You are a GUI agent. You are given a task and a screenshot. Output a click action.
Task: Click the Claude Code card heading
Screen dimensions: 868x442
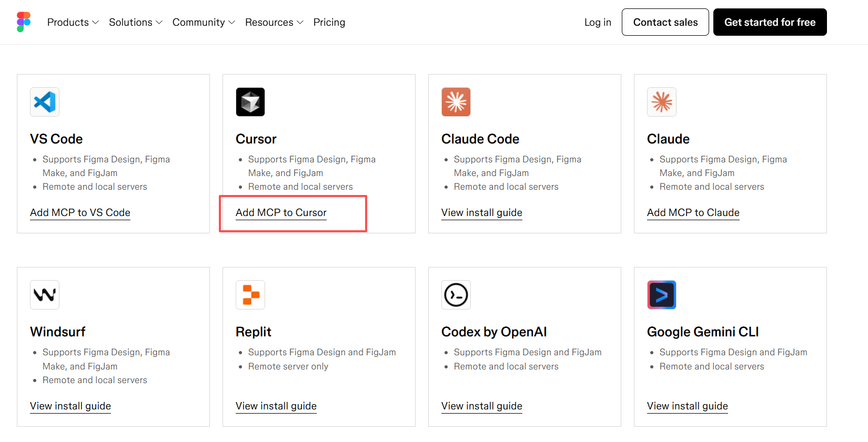point(480,139)
